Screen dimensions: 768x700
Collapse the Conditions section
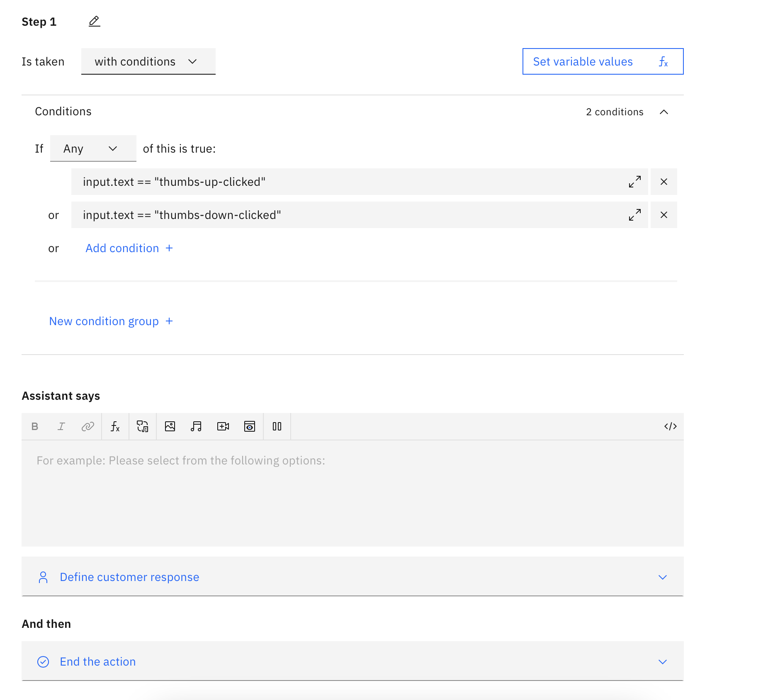pos(664,112)
